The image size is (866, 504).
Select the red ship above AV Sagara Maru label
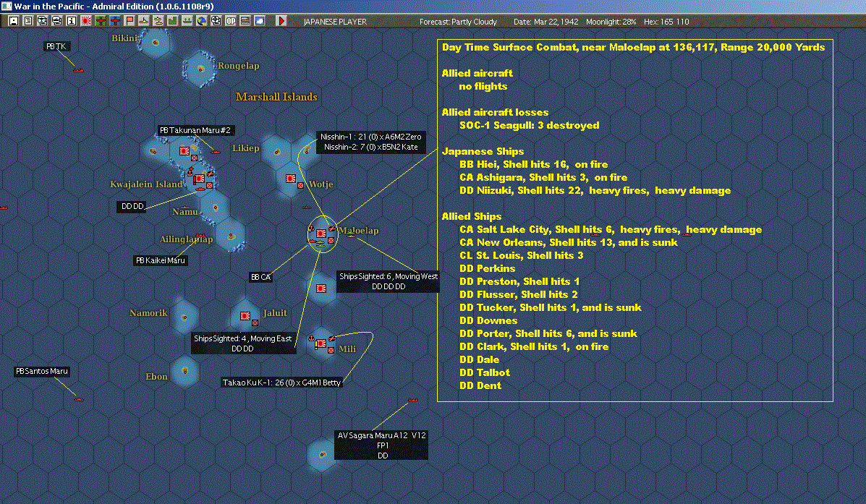pyautogui.click(x=412, y=400)
